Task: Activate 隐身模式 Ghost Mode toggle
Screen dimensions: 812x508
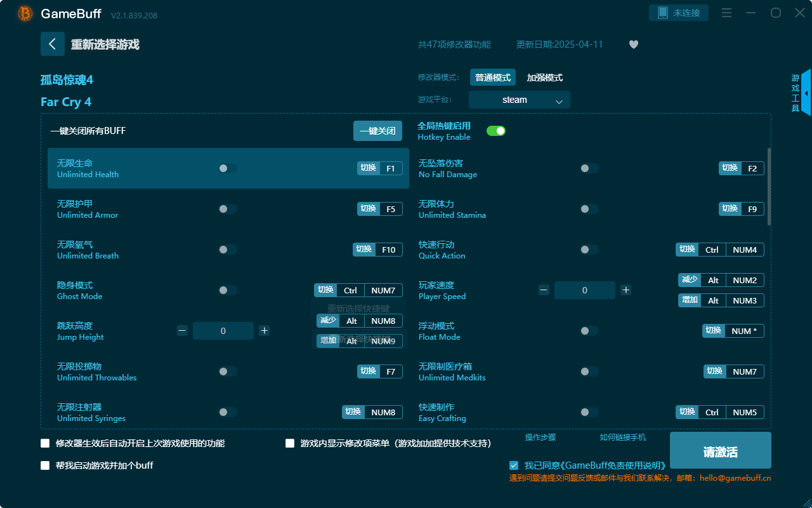Action: pyautogui.click(x=227, y=290)
